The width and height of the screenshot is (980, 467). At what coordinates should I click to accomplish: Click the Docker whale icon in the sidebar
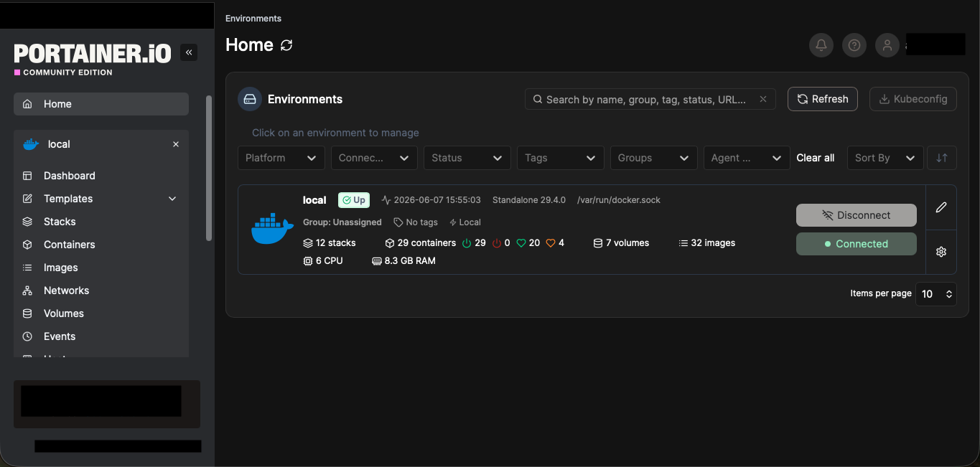click(x=31, y=144)
